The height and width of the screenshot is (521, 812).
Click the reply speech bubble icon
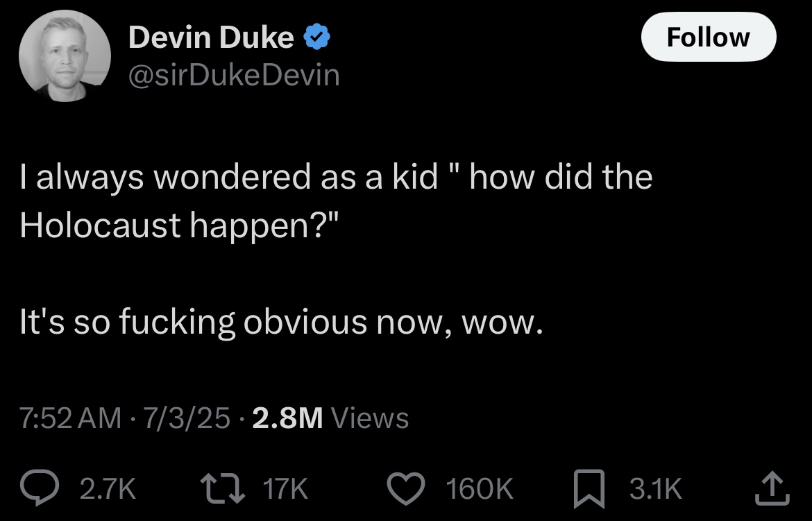click(x=40, y=487)
